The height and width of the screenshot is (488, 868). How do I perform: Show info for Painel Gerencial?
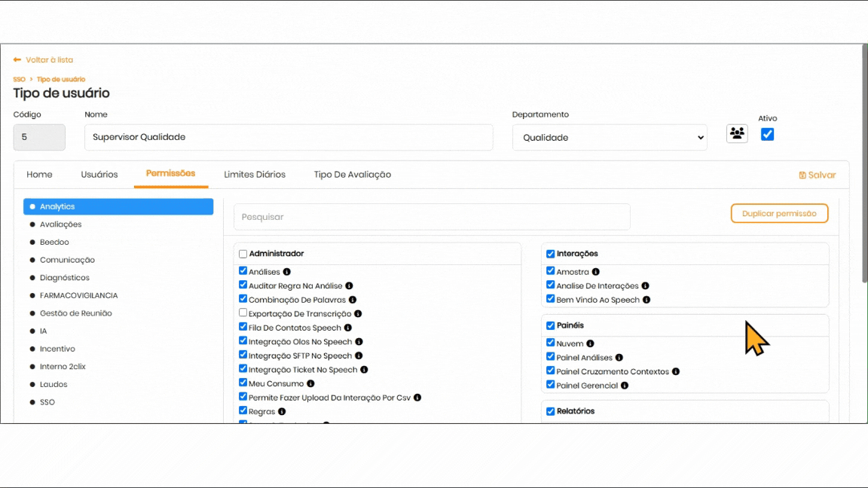coord(625,386)
